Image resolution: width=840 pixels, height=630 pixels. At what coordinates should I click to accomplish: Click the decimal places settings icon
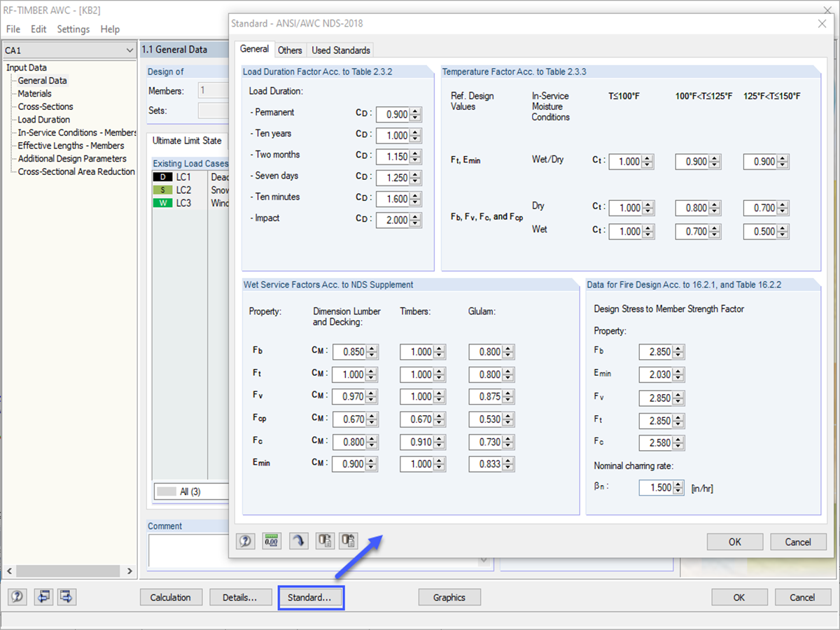pos(272,540)
